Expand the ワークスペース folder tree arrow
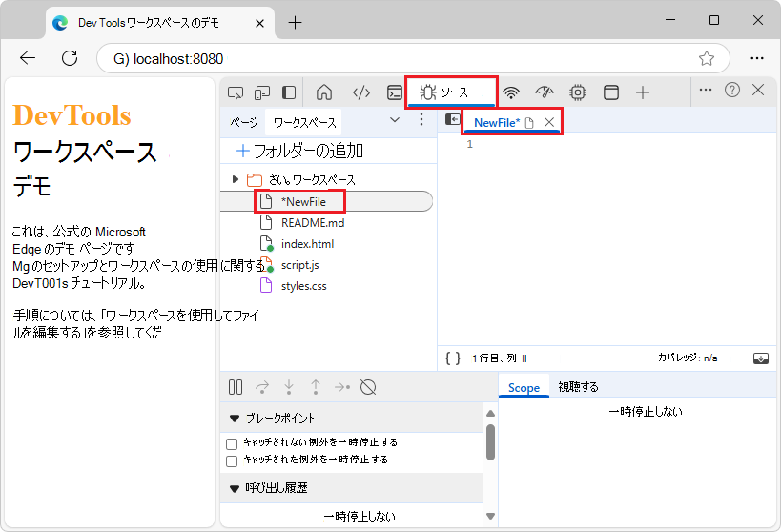The height and width of the screenshot is (532, 781). click(x=236, y=179)
